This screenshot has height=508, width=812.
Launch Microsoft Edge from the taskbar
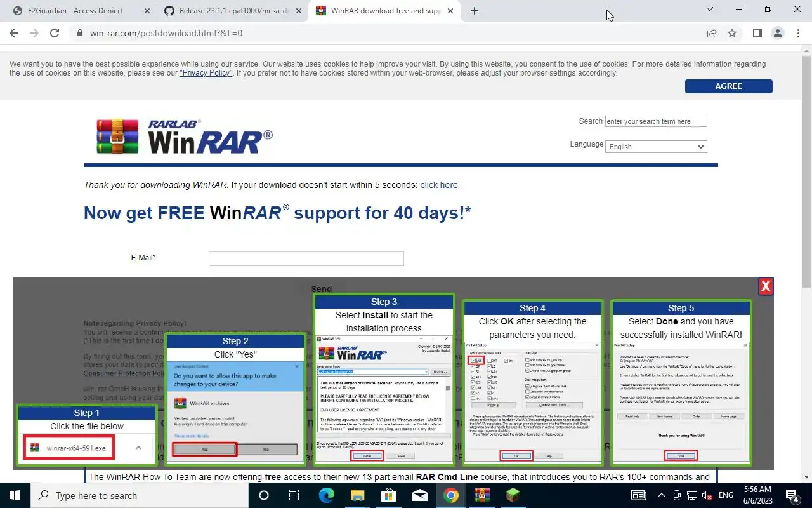[326, 495]
